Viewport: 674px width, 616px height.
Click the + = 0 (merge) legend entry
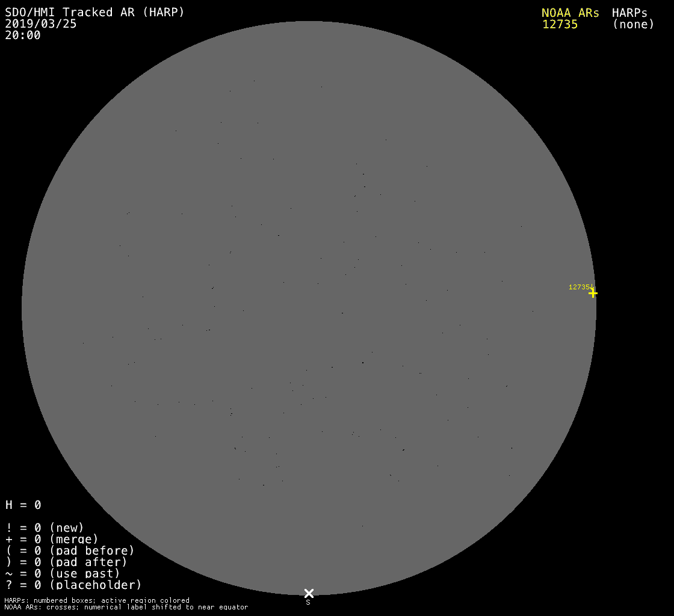pyautogui.click(x=52, y=539)
